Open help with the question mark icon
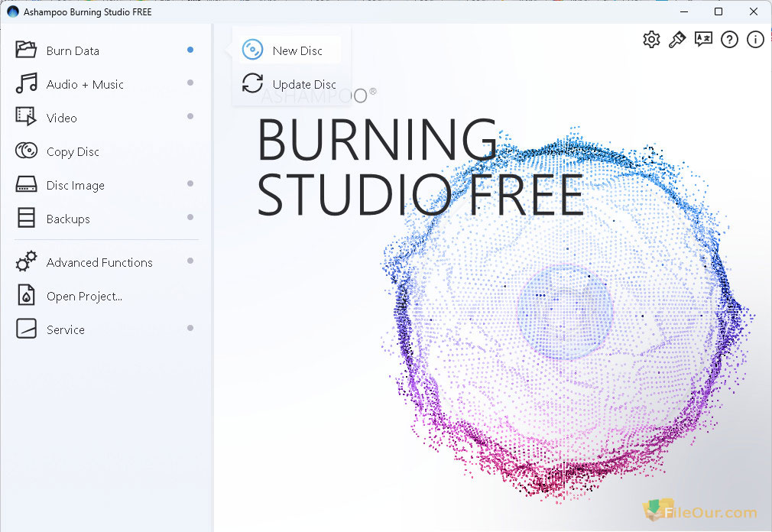Viewport: 772px width, 532px height. click(x=729, y=40)
